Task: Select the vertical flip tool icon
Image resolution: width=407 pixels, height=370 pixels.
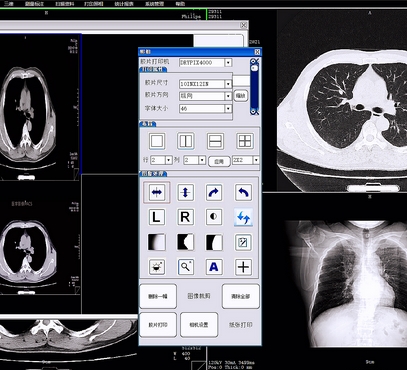Action: (186, 192)
